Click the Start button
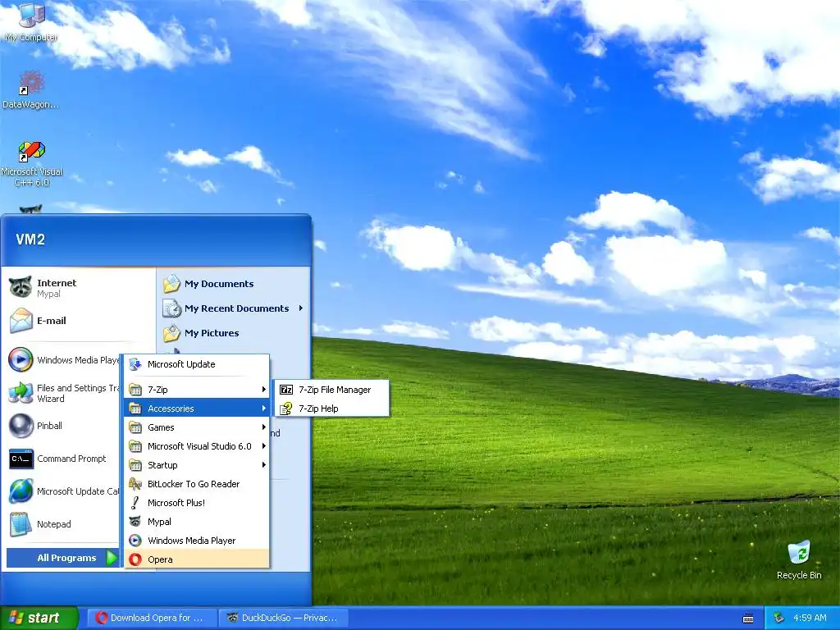The height and width of the screenshot is (630, 840). 39,618
